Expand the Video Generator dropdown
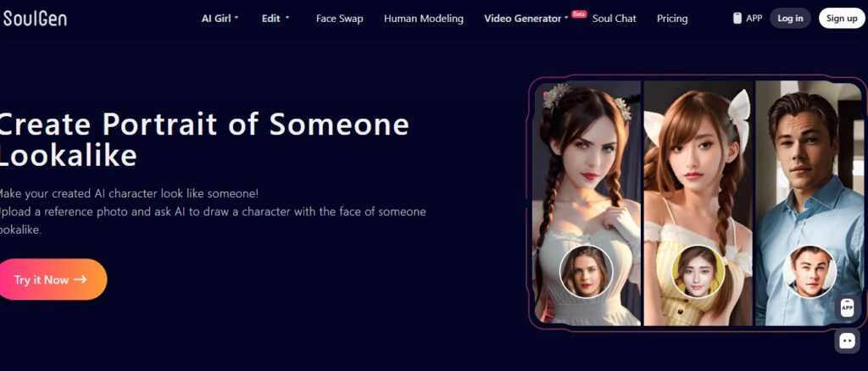The image size is (868, 371). point(526,19)
